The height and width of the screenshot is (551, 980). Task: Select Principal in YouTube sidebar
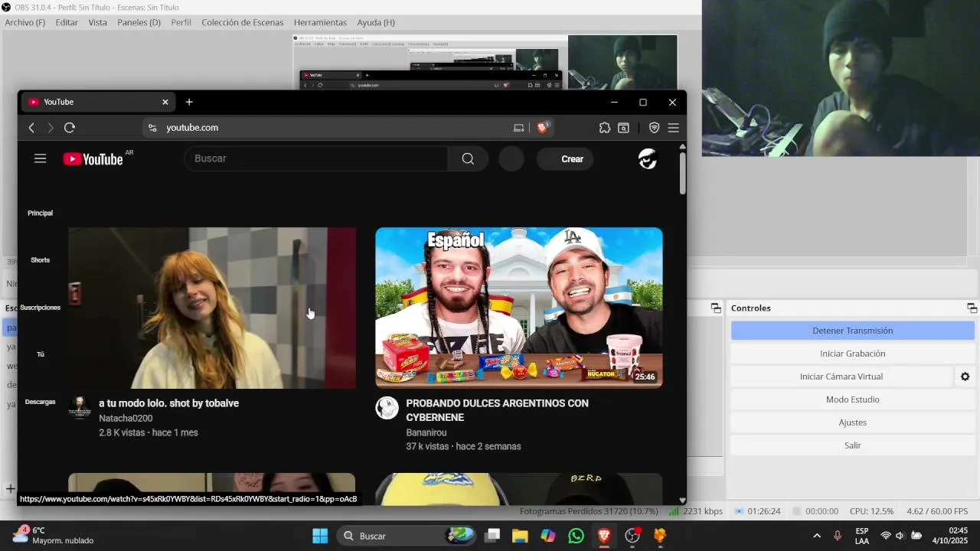pyautogui.click(x=40, y=213)
